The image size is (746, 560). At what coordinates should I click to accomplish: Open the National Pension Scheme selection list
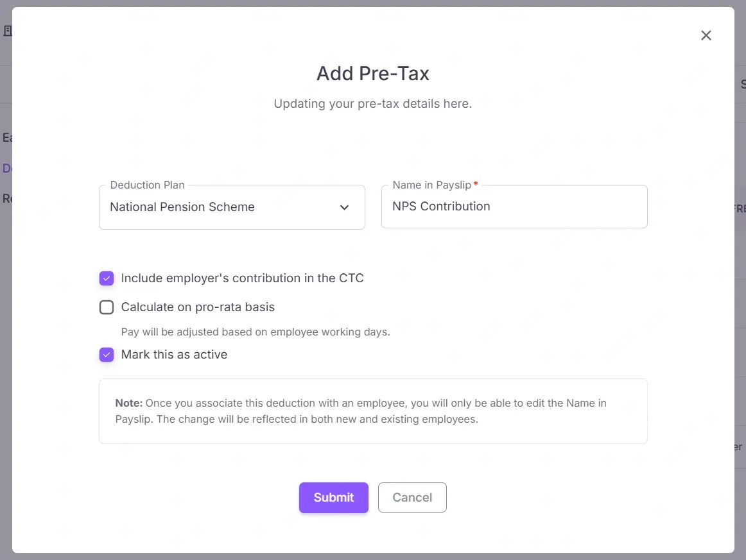pos(232,207)
